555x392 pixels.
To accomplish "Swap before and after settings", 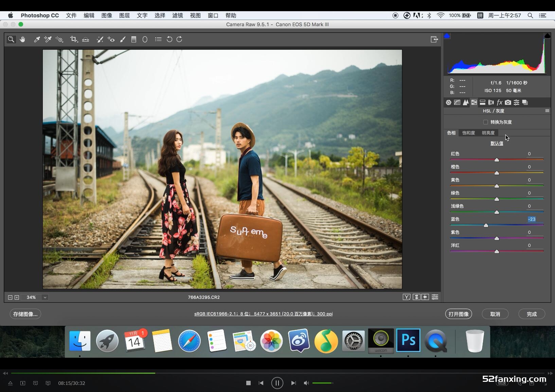I will (x=416, y=297).
